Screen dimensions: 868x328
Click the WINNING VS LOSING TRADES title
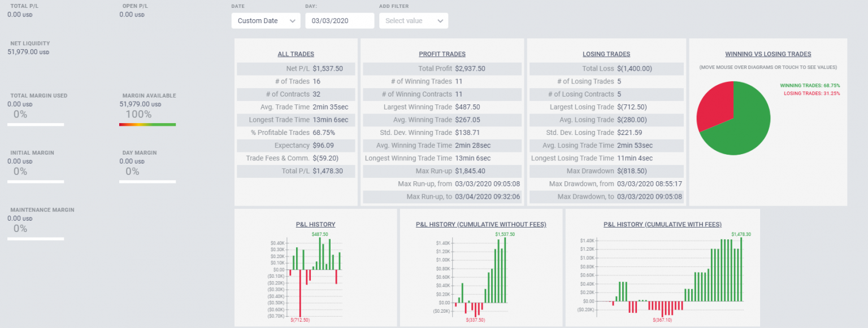click(767, 54)
